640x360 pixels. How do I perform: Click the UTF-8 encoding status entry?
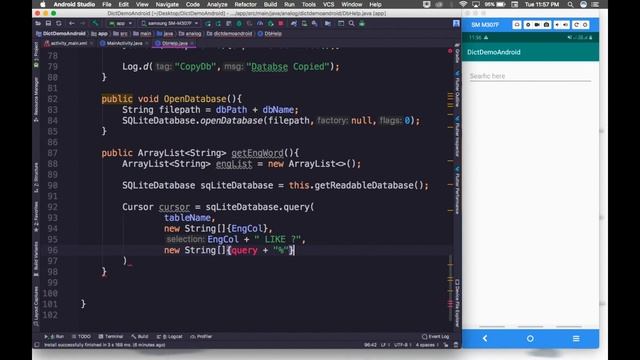402,345
